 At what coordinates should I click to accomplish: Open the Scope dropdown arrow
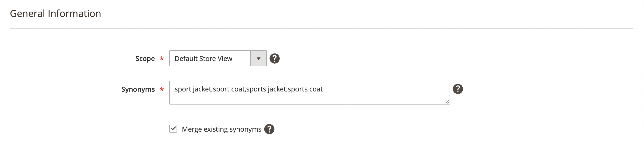click(258, 59)
